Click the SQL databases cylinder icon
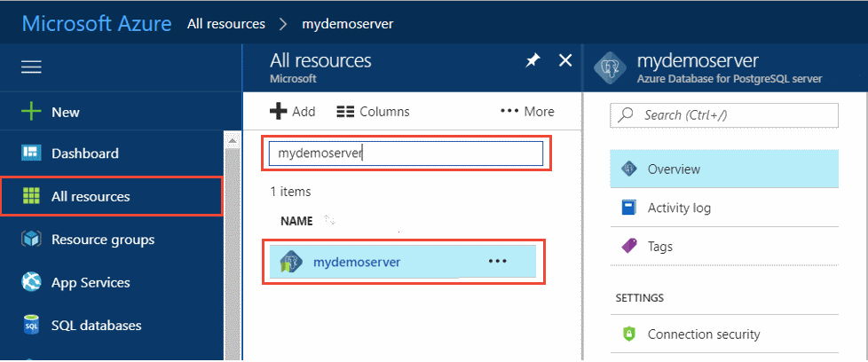Screen dimensions: 868x362 tap(32, 326)
